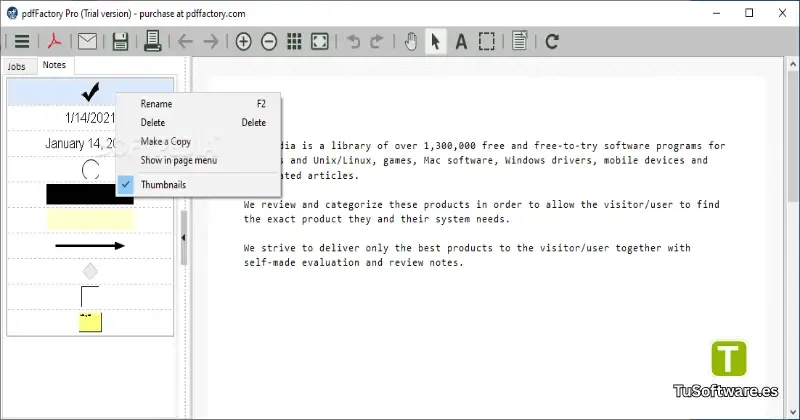
Task: Zoom in with the plus circle icon
Action: 243,41
